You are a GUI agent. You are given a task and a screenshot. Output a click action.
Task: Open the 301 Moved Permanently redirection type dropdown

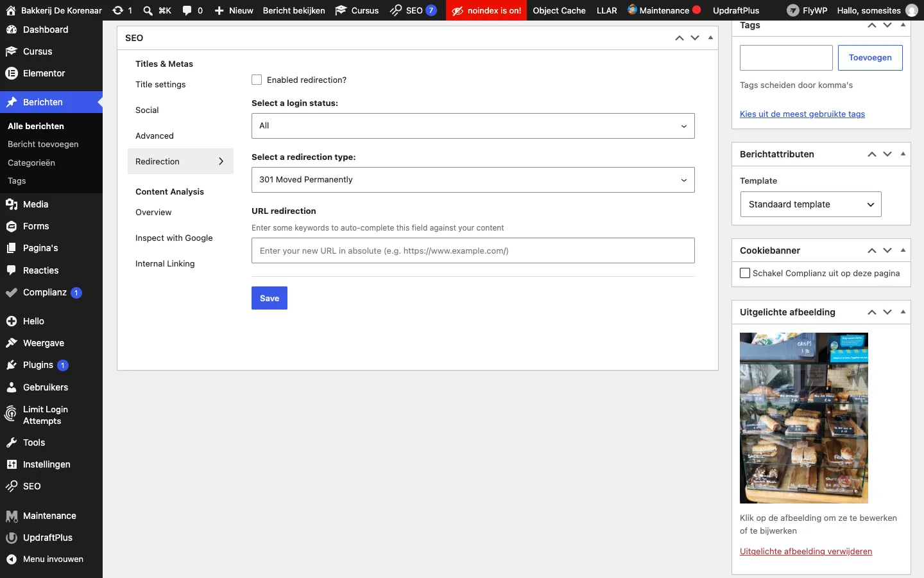473,180
